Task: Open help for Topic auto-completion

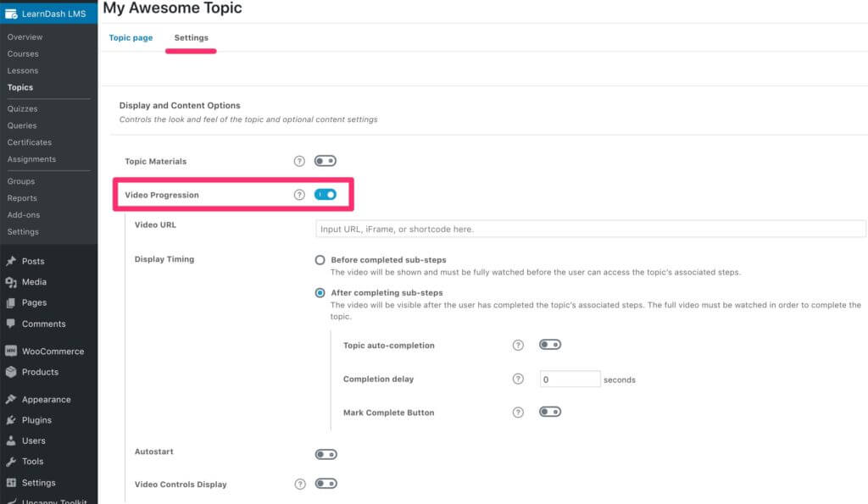Action: coord(518,346)
